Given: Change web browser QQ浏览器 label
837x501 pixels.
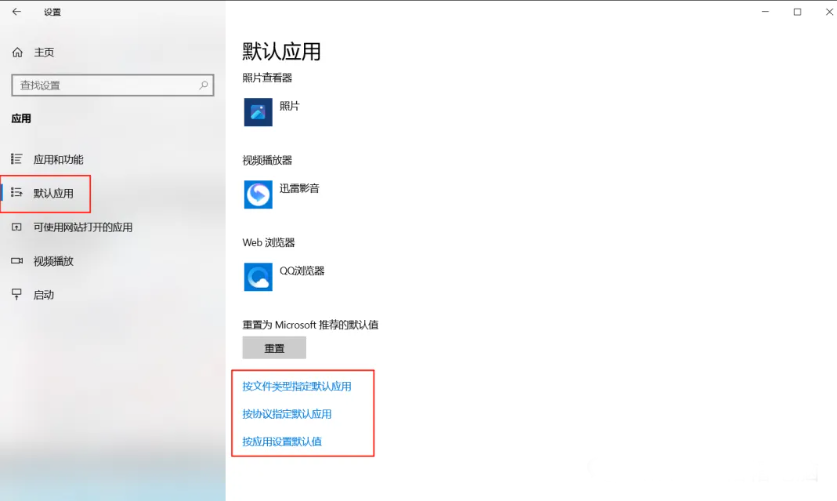Looking at the screenshot, I should coord(302,271).
